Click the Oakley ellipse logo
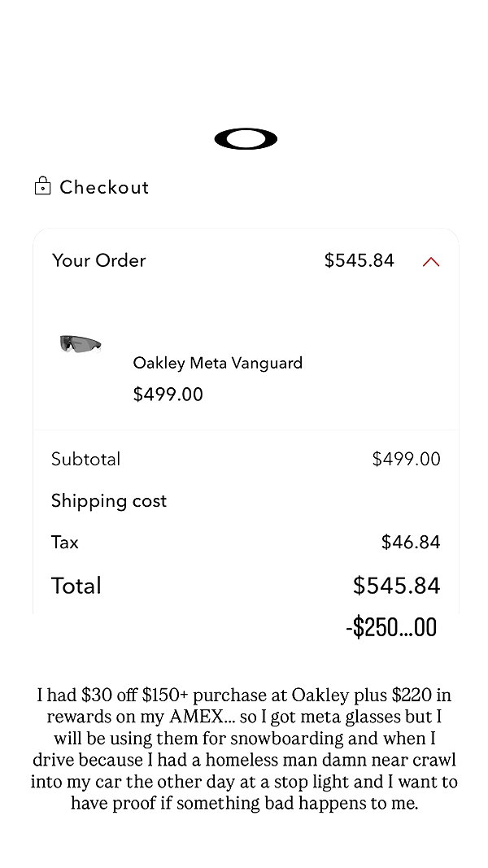488x868 pixels. point(246,139)
